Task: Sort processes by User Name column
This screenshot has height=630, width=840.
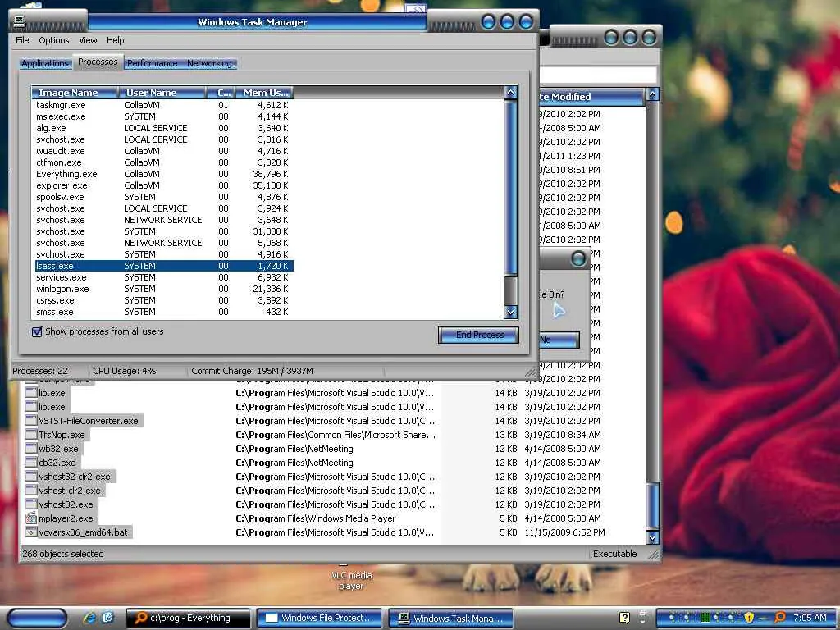Action: [x=162, y=93]
